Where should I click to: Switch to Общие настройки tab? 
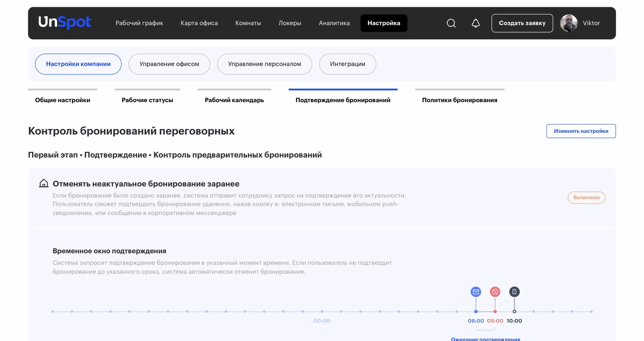(63, 97)
